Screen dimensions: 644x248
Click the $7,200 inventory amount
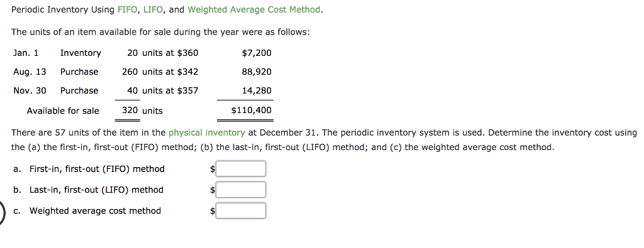[257, 53]
